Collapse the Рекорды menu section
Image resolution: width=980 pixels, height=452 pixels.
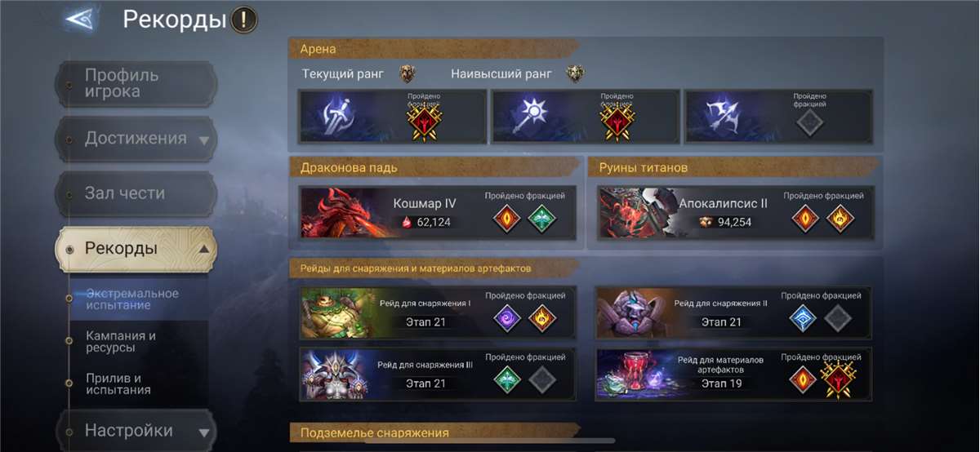coord(136,249)
